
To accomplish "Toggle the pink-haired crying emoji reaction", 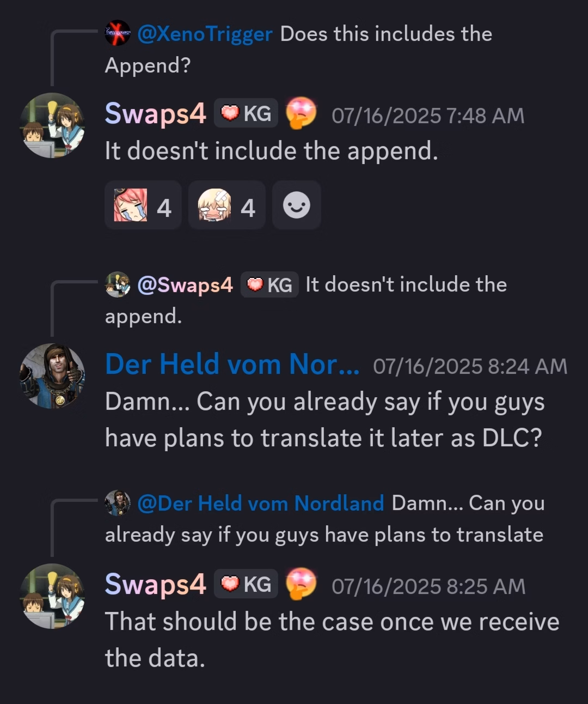I will (x=143, y=205).
